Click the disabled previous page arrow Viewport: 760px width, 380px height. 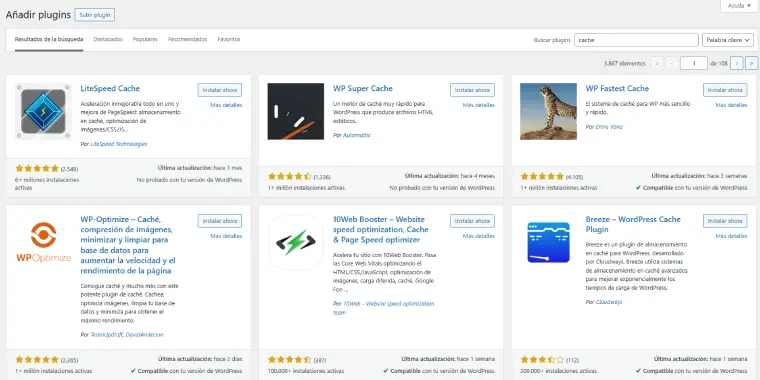(672, 63)
